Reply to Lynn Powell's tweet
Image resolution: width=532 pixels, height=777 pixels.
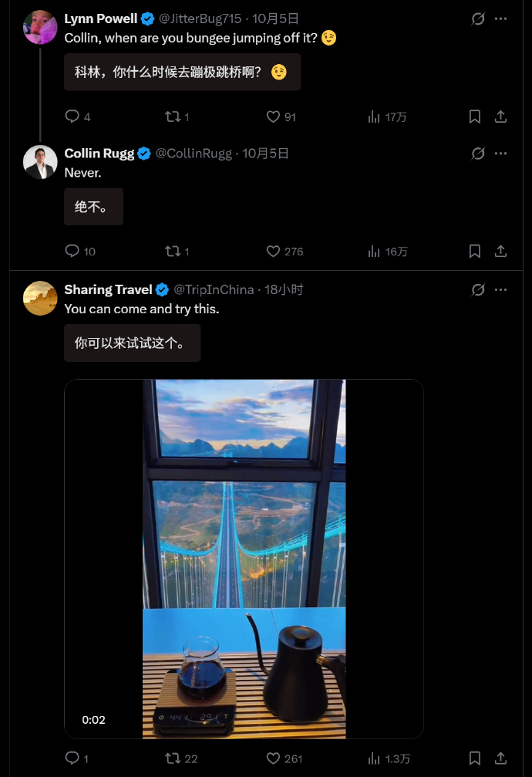click(x=72, y=117)
